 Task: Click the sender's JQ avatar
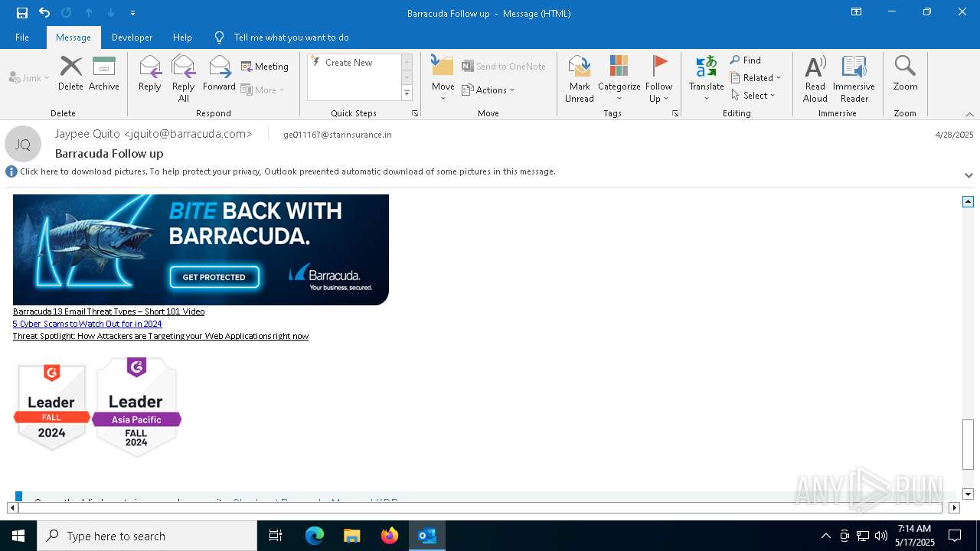(x=23, y=144)
